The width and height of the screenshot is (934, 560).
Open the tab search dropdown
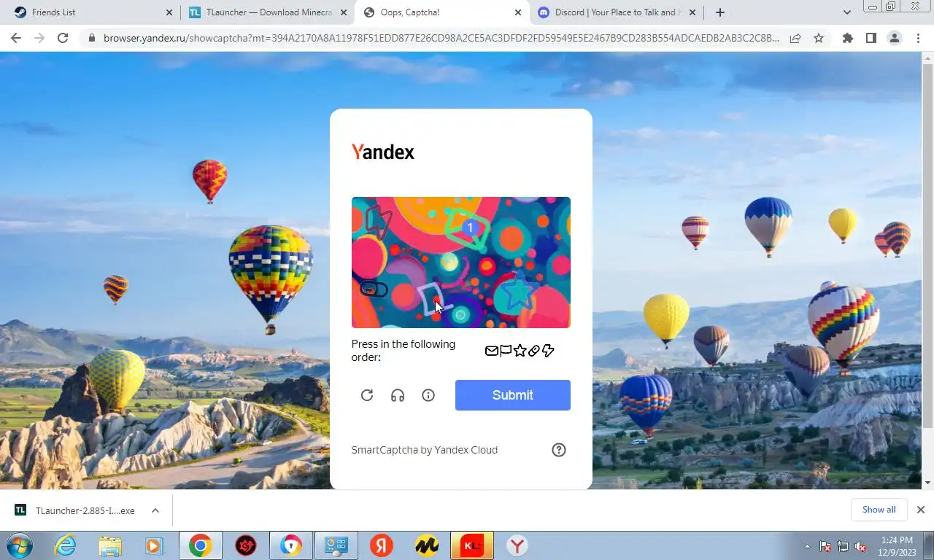coord(846,12)
